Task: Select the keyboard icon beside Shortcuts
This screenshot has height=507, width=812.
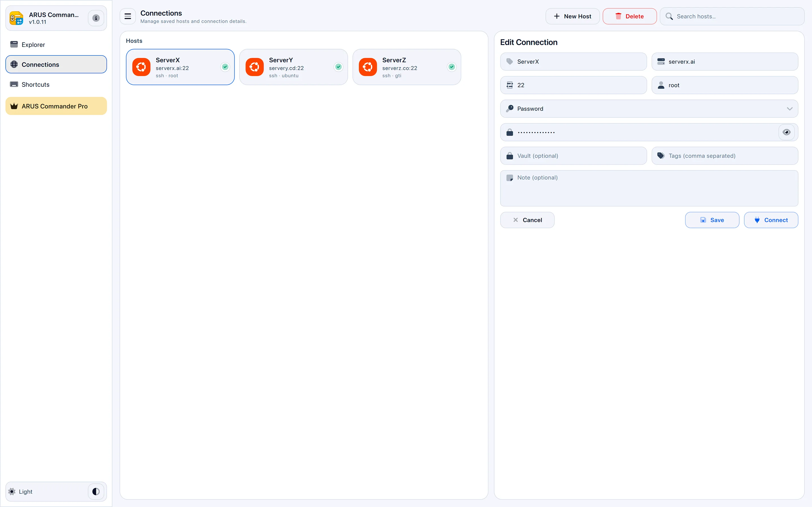Action: pos(14,84)
